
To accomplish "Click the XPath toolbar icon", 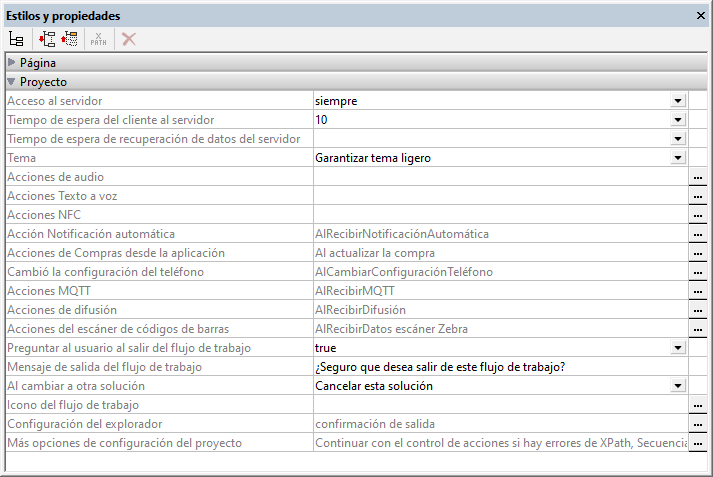I will coord(98,39).
